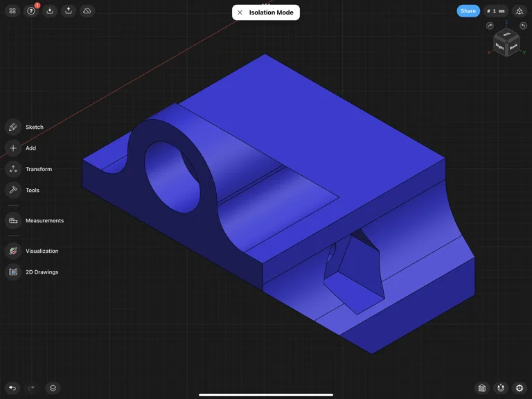Close Isolation Mode with the X
Screen dimensions: 532x399
click(240, 12)
